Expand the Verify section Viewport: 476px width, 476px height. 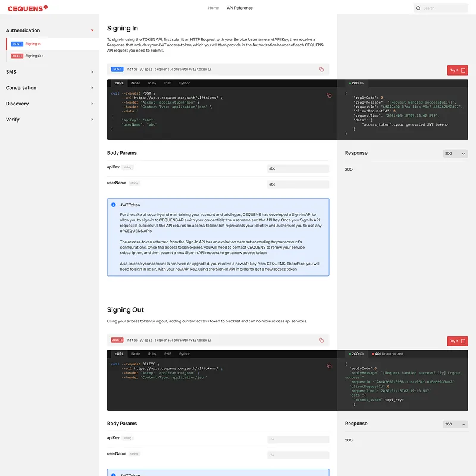click(92, 120)
